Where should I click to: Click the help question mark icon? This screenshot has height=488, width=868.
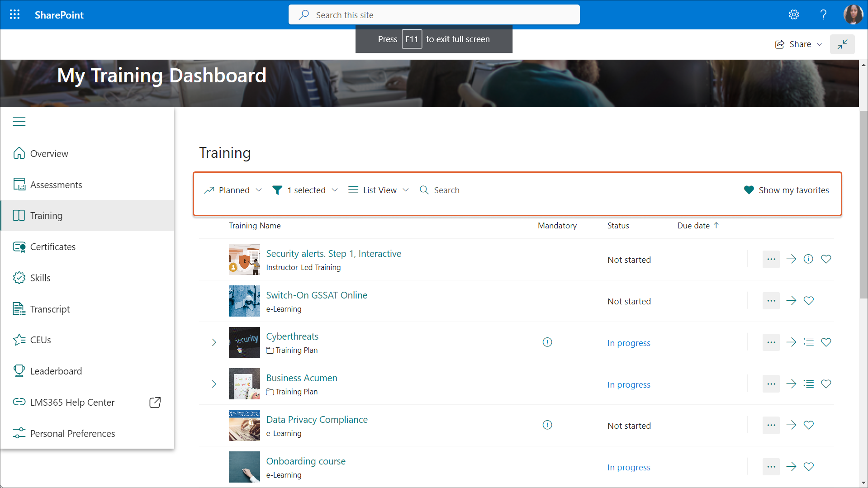tap(823, 14)
